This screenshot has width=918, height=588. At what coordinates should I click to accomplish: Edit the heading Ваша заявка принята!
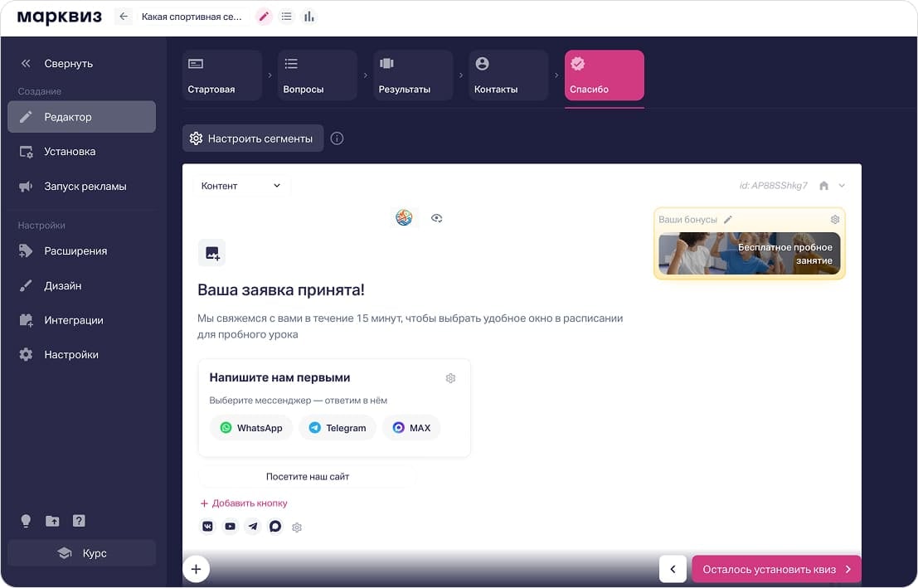(x=281, y=290)
